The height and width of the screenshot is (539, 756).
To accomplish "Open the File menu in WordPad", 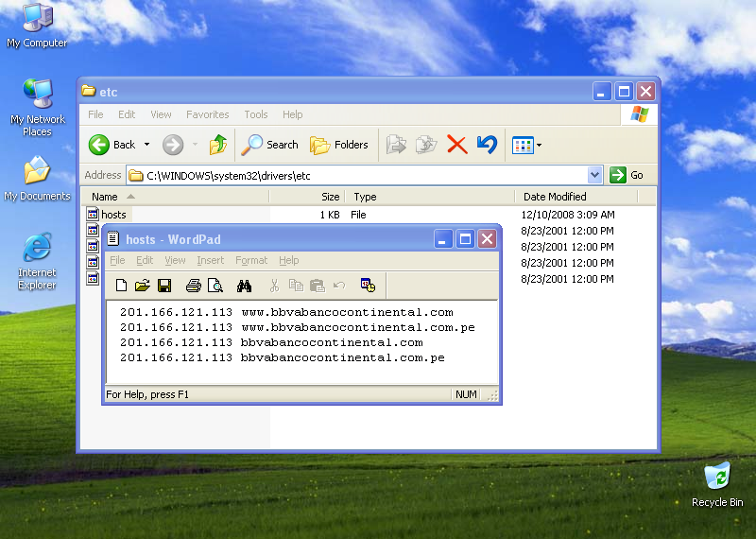I will tap(117, 260).
